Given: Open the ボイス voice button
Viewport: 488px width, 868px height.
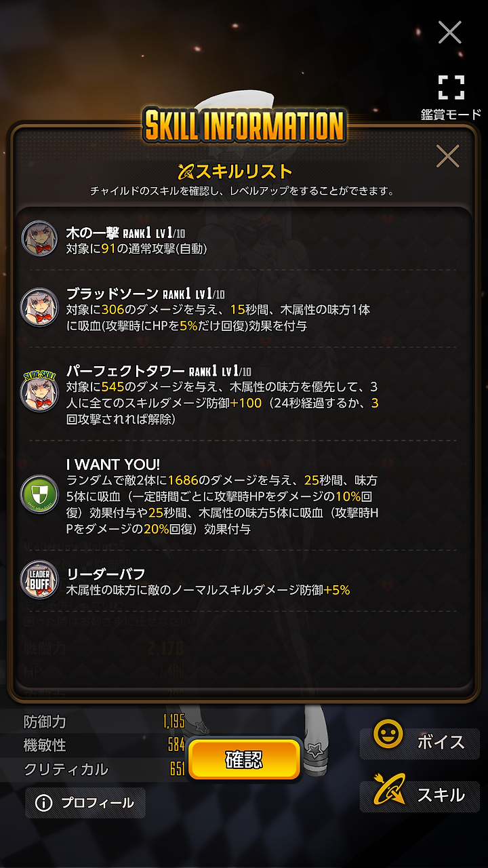Looking at the screenshot, I should click(420, 742).
